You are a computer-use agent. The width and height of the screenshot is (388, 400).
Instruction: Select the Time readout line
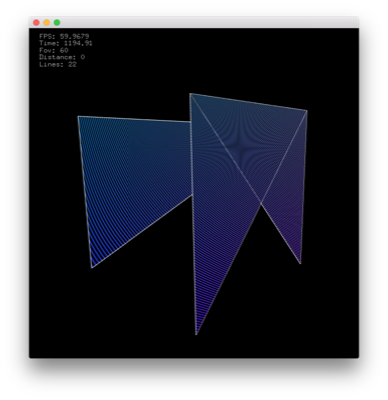[x=66, y=43]
